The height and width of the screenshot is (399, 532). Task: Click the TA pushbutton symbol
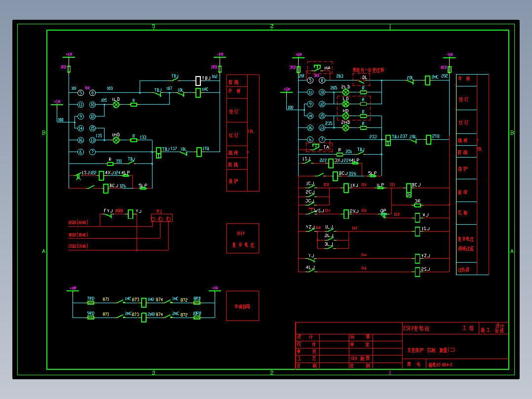tap(318, 147)
